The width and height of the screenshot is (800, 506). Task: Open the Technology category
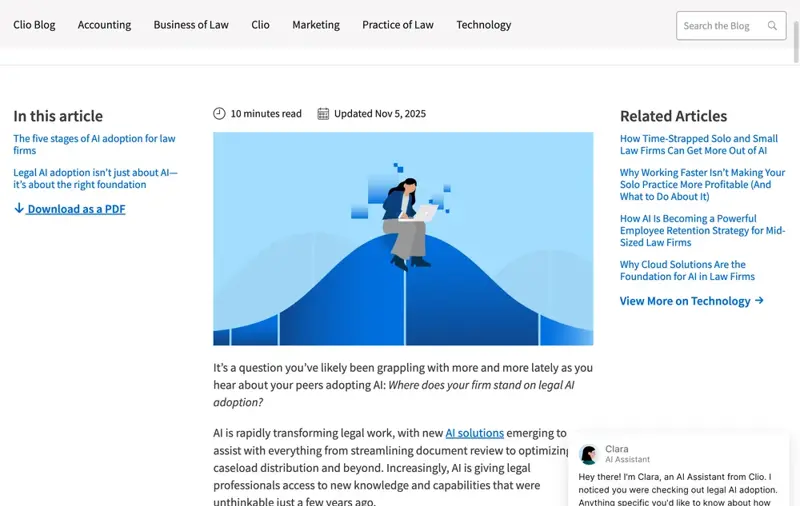484,24
